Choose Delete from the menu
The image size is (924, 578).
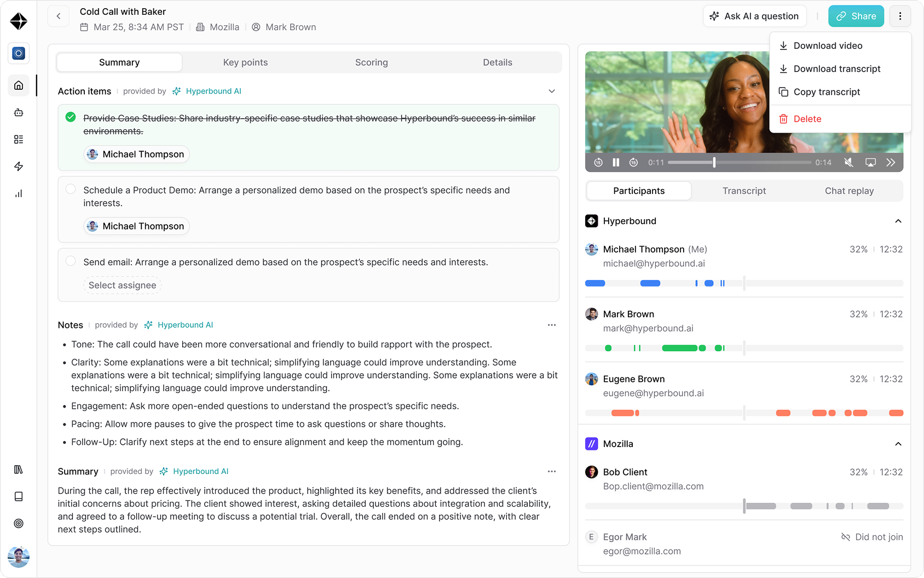840,119
